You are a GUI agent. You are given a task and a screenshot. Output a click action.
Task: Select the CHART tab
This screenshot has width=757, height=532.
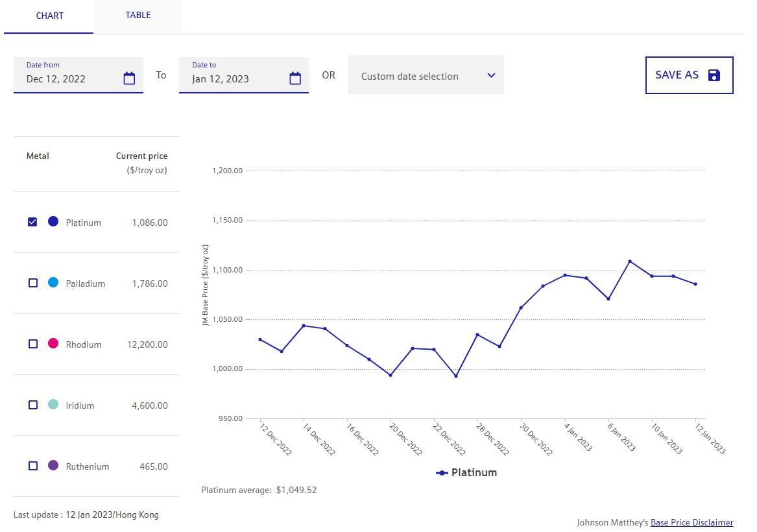click(49, 16)
